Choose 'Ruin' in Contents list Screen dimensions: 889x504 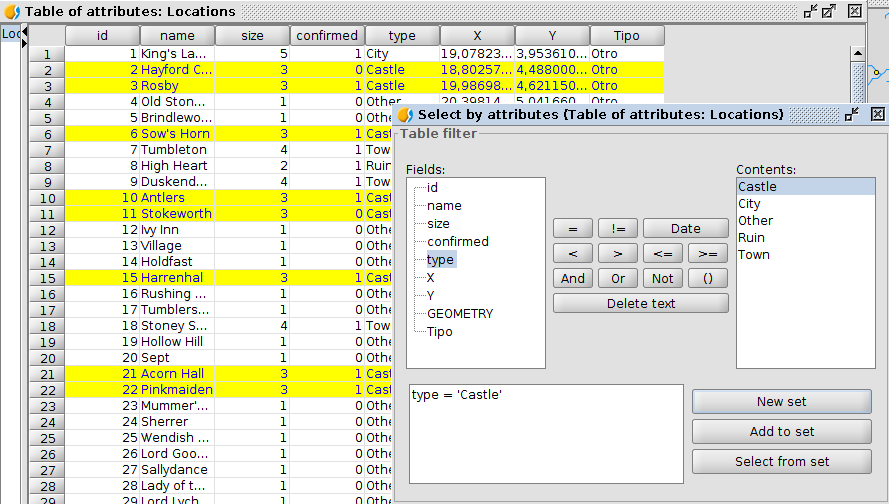751,237
